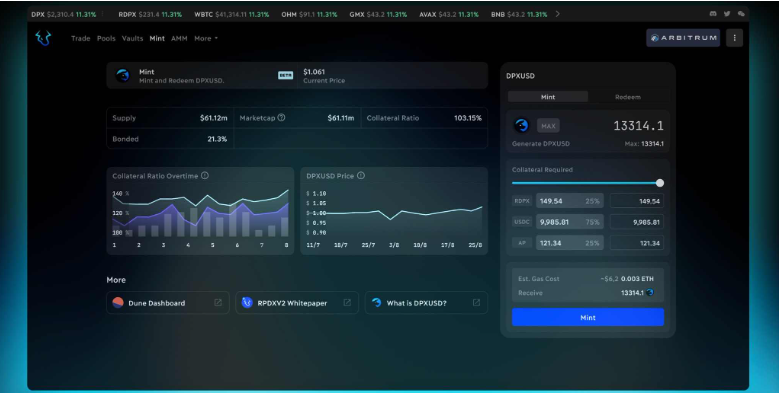Image resolution: width=781 pixels, height=394 pixels.
Task: Click the Max: 13314.1 text
Action: [644, 143]
